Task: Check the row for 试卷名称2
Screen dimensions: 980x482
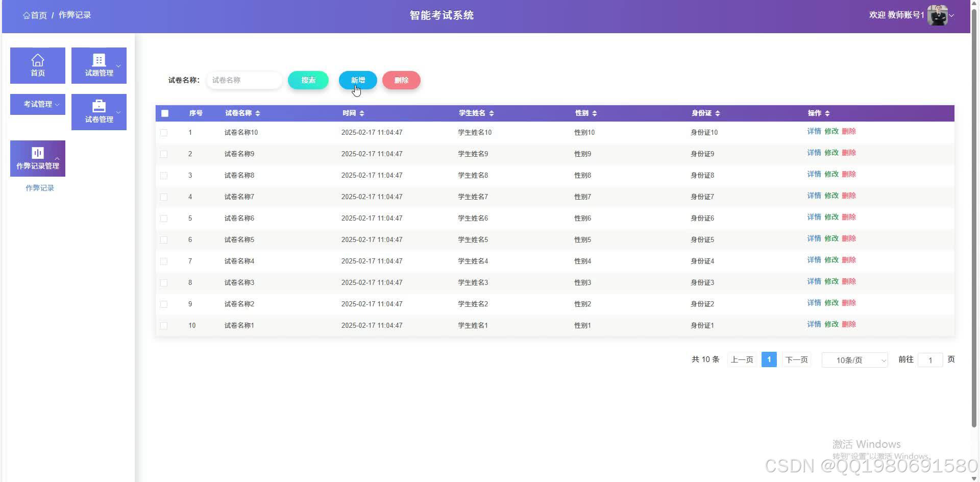Action: point(164,304)
